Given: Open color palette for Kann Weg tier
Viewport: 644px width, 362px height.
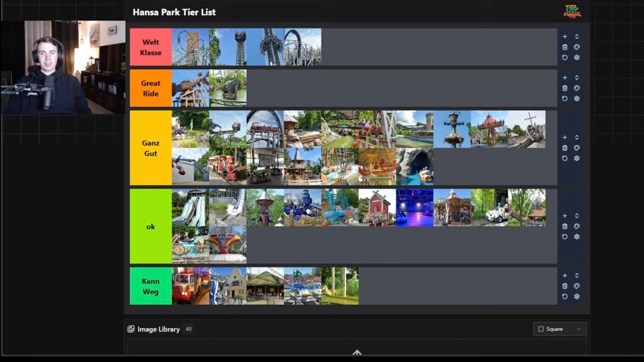Looking at the screenshot, I should point(577,287).
